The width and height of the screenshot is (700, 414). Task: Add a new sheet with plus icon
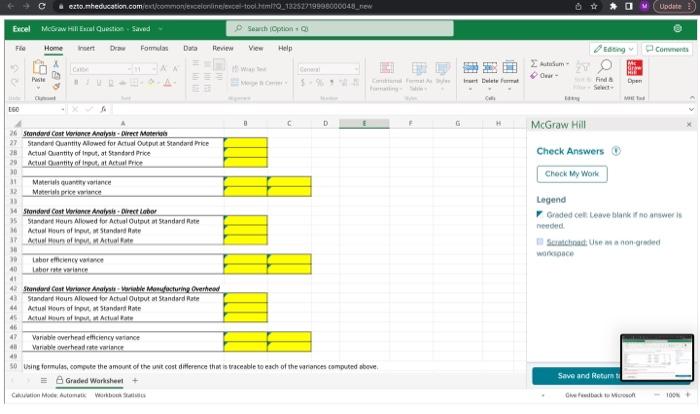point(135,381)
